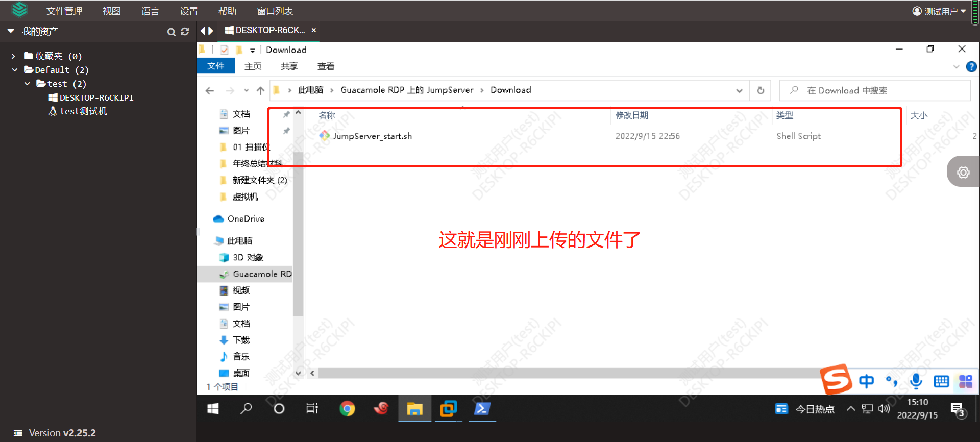Click the Sogou input method logo

tap(836, 380)
